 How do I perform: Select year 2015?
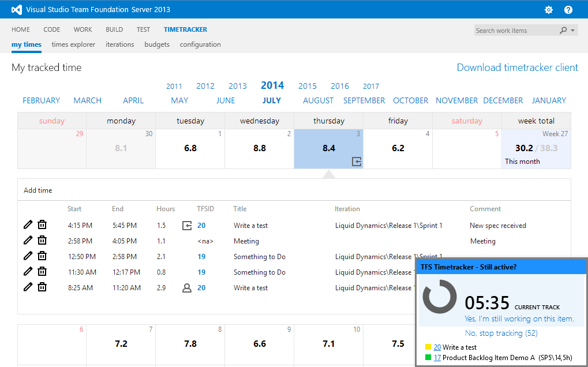308,86
